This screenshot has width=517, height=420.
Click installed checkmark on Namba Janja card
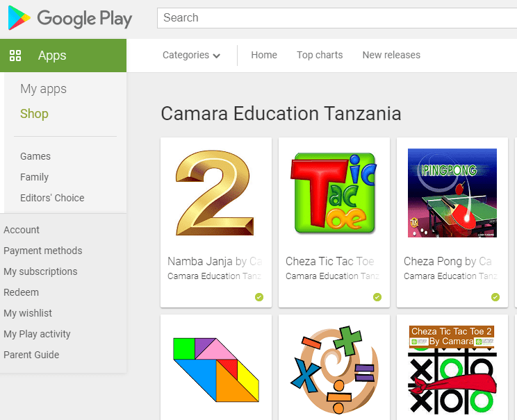(259, 297)
